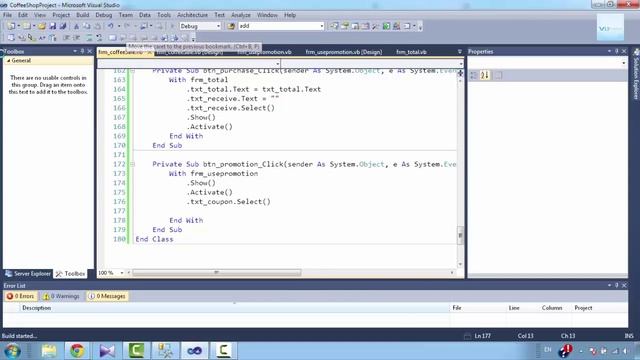Toggle the 0 Errors filter
Viewport: 640px width, 360px height.
(20, 296)
